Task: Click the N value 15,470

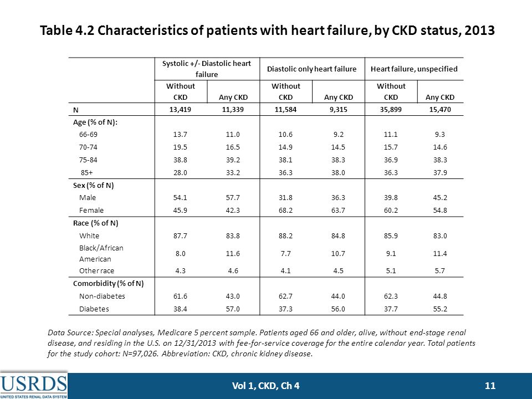Action: (440, 110)
